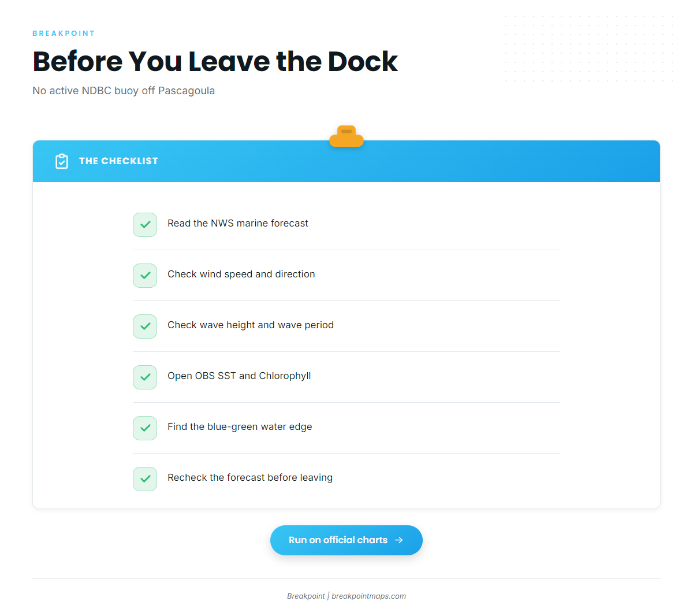Toggle the NWS marine forecast checkbox
Viewport: 693px width, 616px height.
145,225
